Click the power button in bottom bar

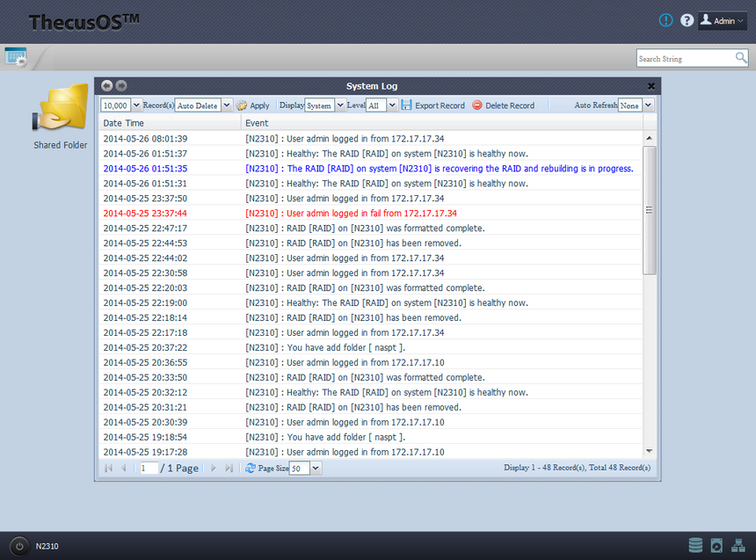(x=18, y=546)
